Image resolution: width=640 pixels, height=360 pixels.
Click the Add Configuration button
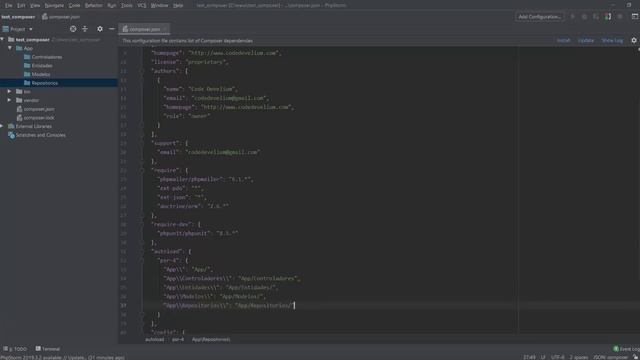point(540,17)
